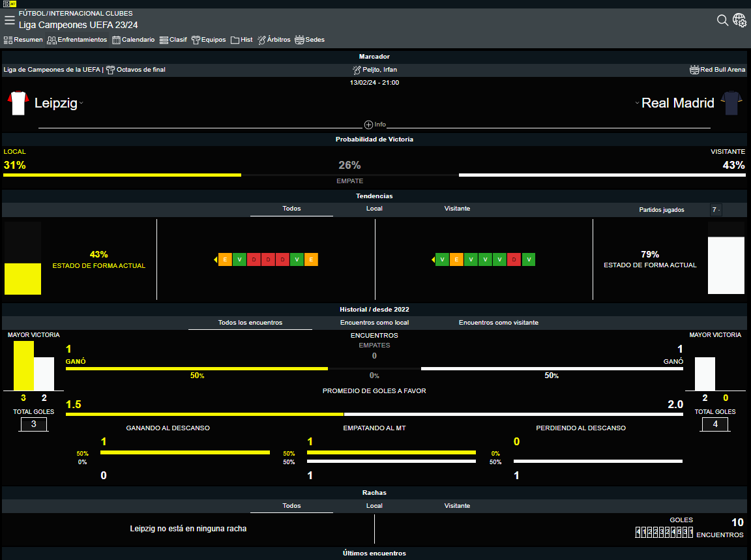Switch to Encuentros como visitante tab
This screenshot has height=560, width=751.
[498, 323]
